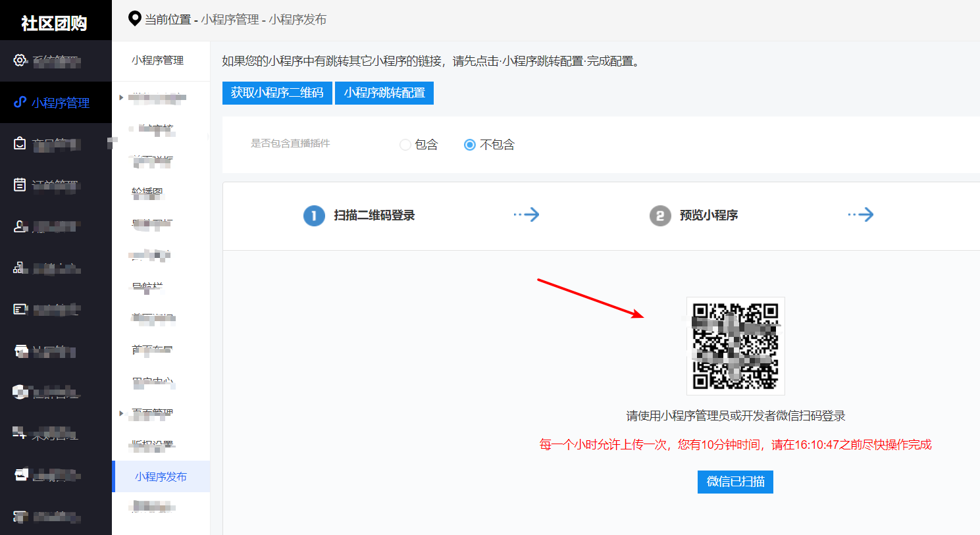Click the user silhouette icon in sidebar
980x535 pixels.
(x=20, y=226)
